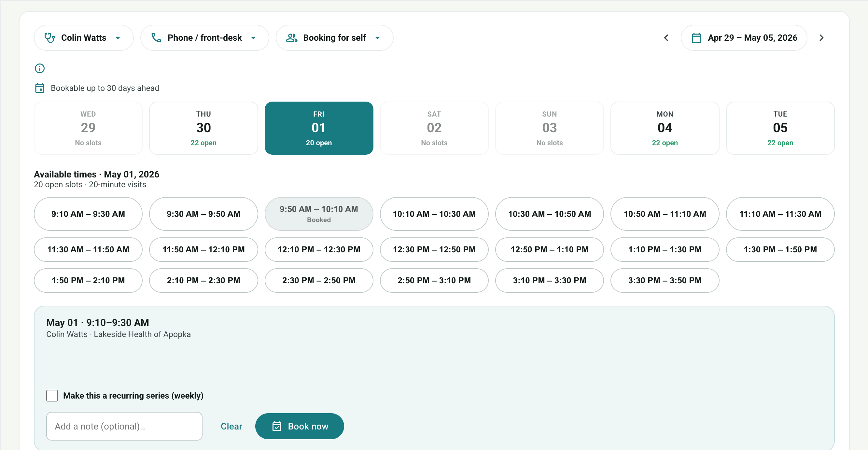This screenshot has width=868, height=450.
Task: Click the calendar icon in date range
Action: click(x=696, y=38)
